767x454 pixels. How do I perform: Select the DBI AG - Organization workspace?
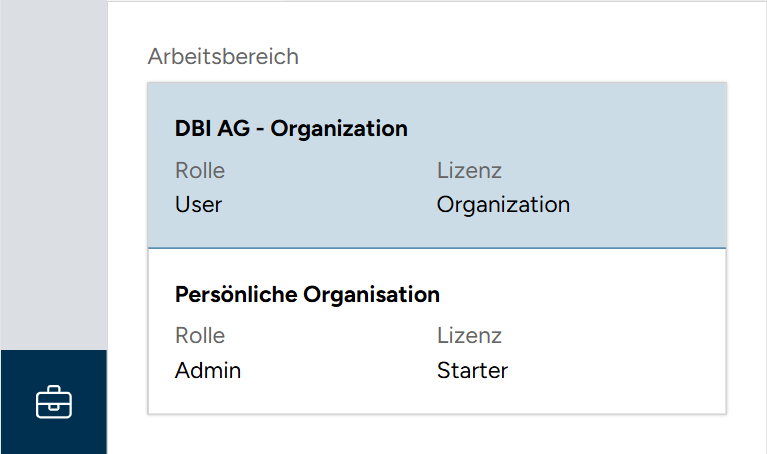(436, 165)
